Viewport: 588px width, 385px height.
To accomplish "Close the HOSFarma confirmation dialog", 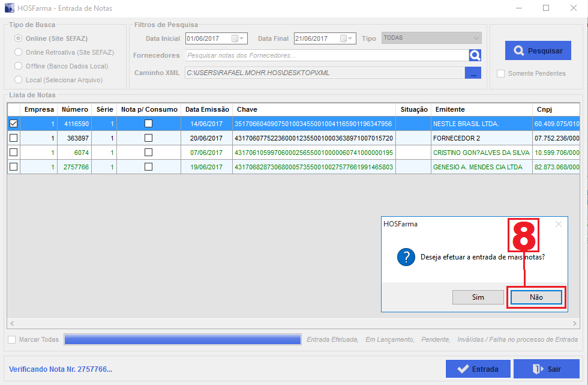I will (558, 224).
